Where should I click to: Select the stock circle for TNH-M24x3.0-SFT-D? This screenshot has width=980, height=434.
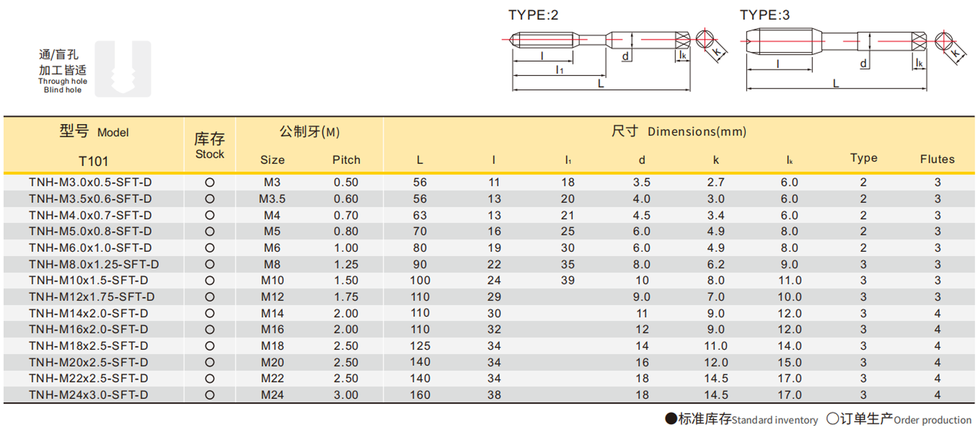(x=210, y=395)
